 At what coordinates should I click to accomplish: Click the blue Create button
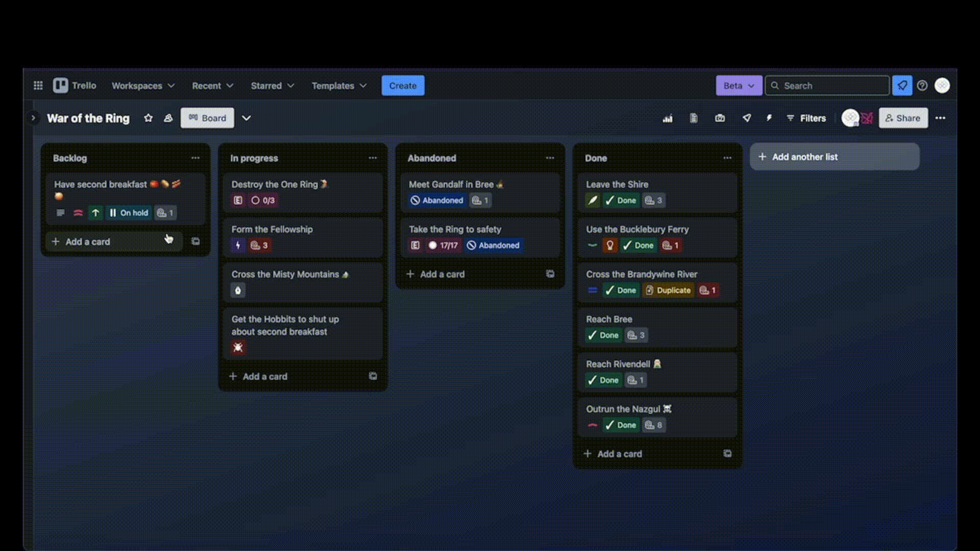point(403,86)
